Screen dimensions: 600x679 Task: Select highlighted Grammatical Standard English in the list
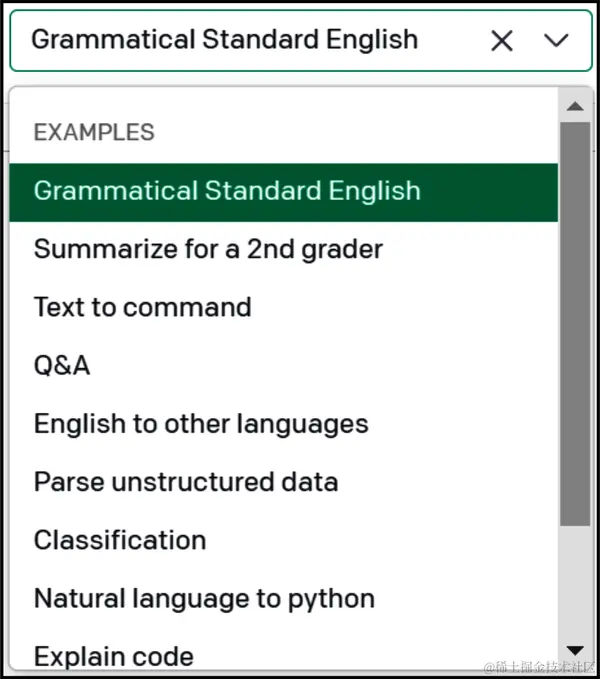(x=284, y=192)
